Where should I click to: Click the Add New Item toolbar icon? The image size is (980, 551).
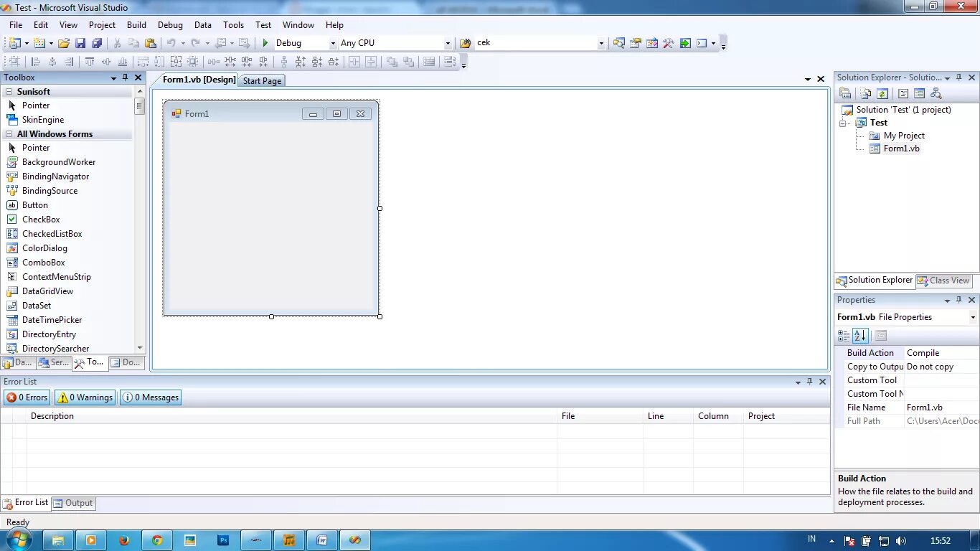(x=39, y=43)
